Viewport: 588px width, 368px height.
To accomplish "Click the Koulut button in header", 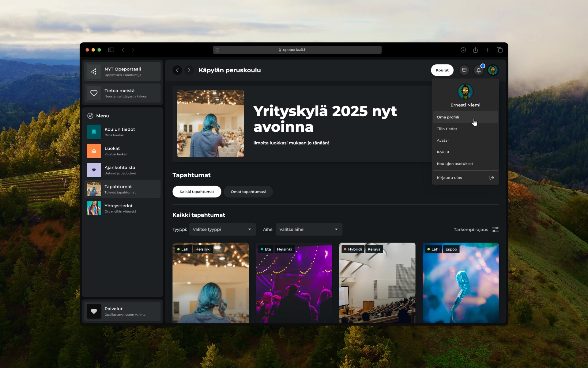I will point(442,70).
